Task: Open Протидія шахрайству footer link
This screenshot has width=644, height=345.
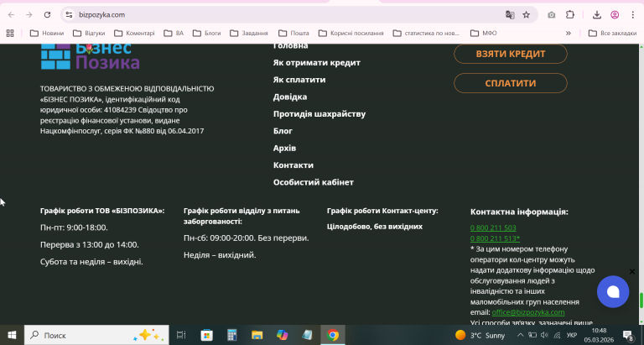Action: [319, 114]
